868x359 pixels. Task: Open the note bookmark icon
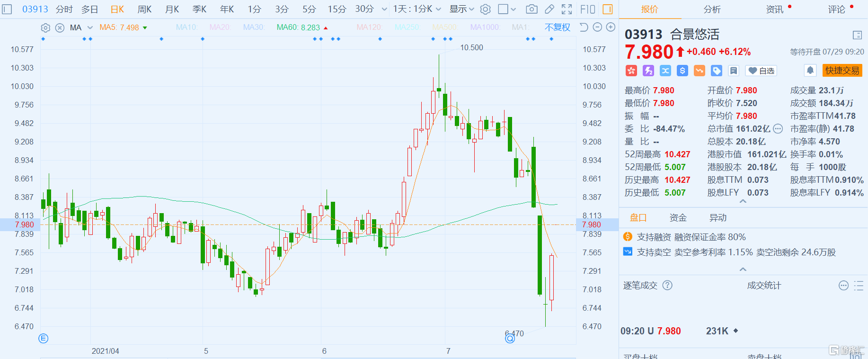click(x=733, y=71)
